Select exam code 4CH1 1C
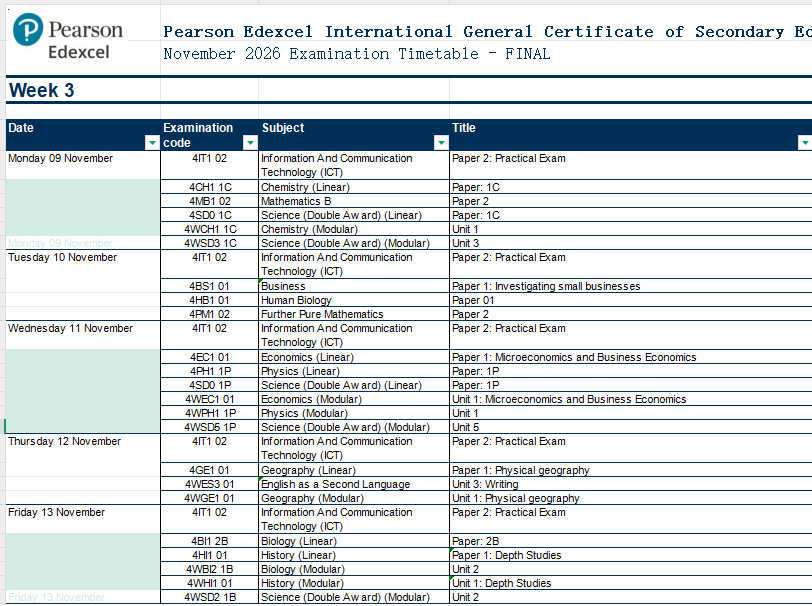 (210, 187)
